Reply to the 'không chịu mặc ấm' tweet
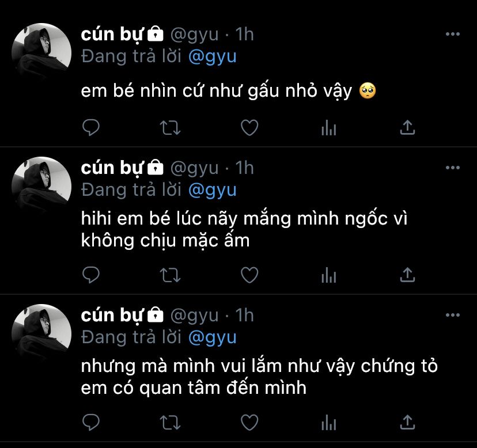This screenshot has height=448, width=477. pos(91,275)
